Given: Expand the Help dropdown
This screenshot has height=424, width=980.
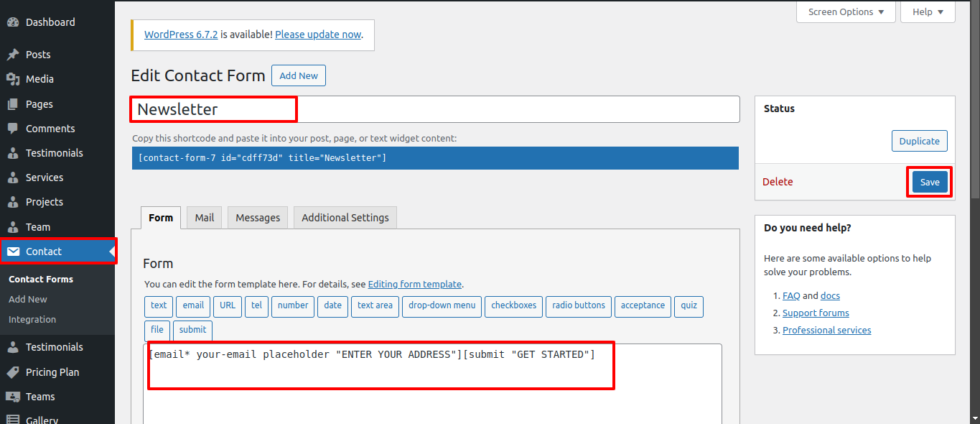Looking at the screenshot, I should coord(927,11).
